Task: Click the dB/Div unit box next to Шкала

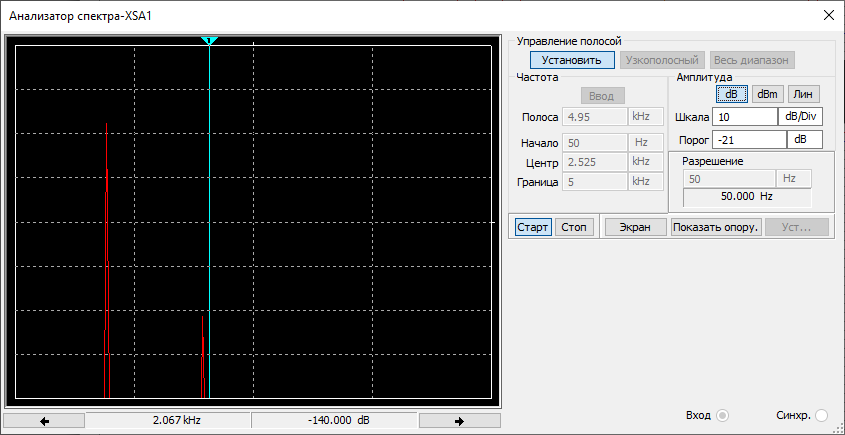Action: 800,117
